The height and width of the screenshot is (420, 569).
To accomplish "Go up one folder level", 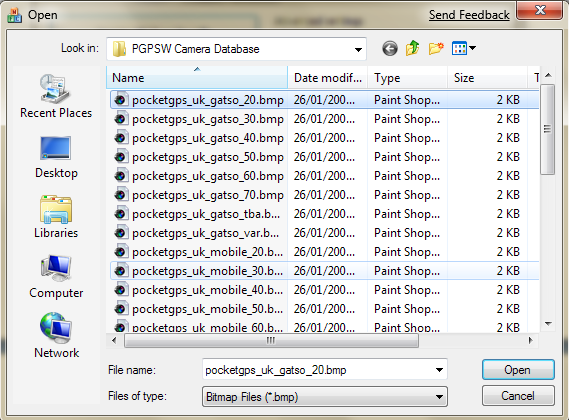I will 413,48.
